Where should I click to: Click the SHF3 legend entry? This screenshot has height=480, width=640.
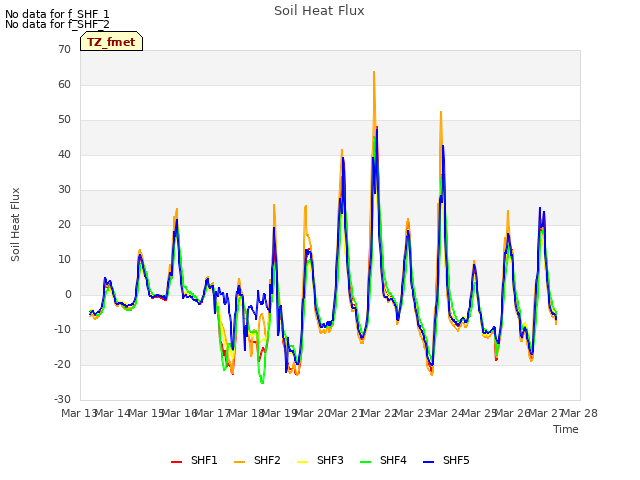(320, 460)
